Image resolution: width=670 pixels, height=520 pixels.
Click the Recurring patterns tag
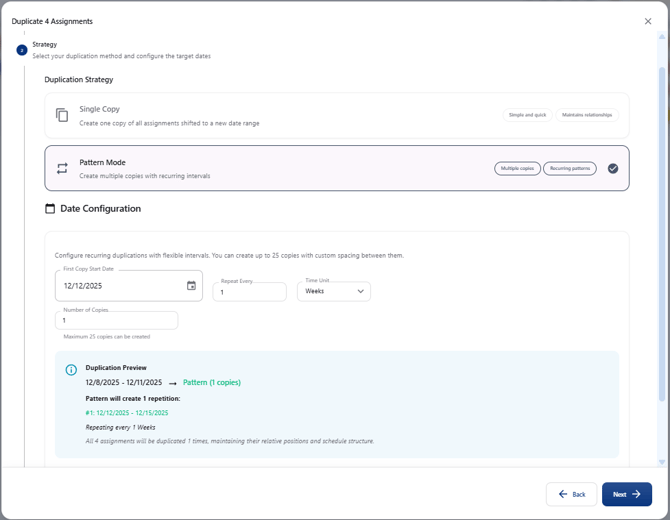570,168
